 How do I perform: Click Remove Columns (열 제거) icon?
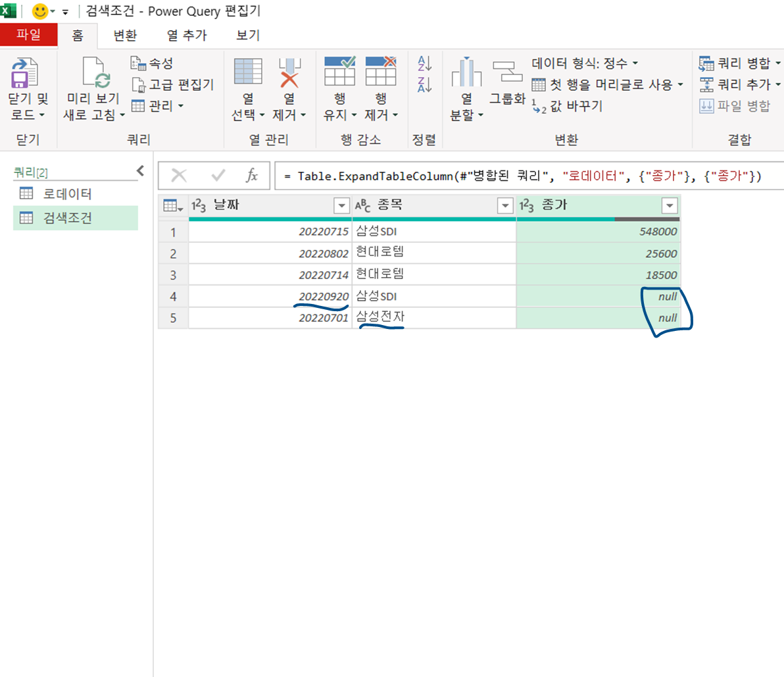click(289, 72)
